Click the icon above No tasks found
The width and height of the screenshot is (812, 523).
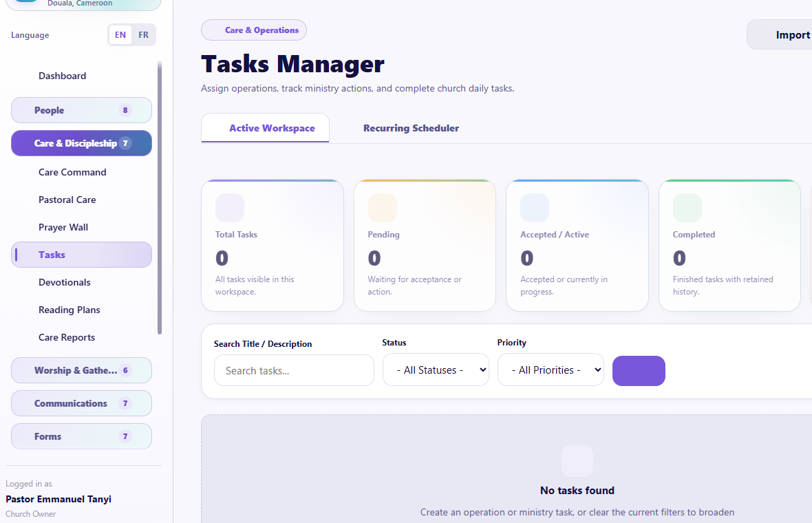coord(577,461)
